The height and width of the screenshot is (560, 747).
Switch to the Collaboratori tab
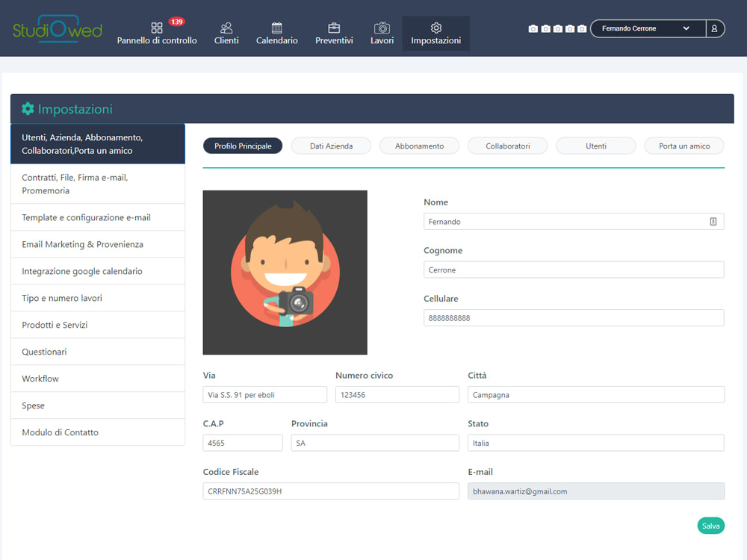pyautogui.click(x=507, y=146)
